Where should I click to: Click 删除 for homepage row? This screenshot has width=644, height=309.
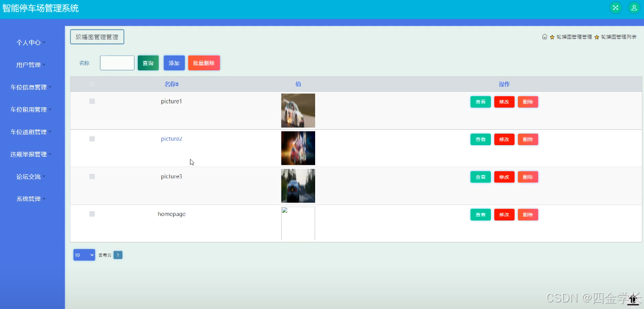(x=528, y=215)
